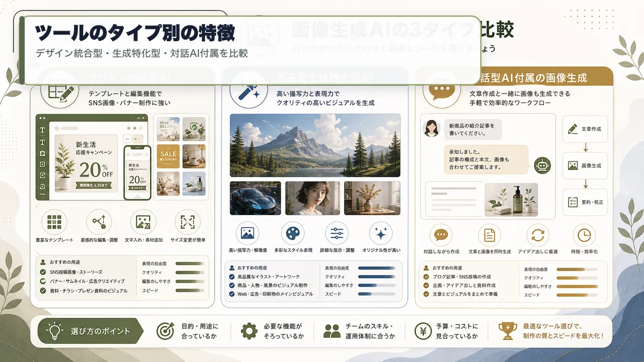Click the people icon beside チームのスキル・運用体制に合うか
The height and width of the screenshot is (362, 644).
(x=332, y=331)
